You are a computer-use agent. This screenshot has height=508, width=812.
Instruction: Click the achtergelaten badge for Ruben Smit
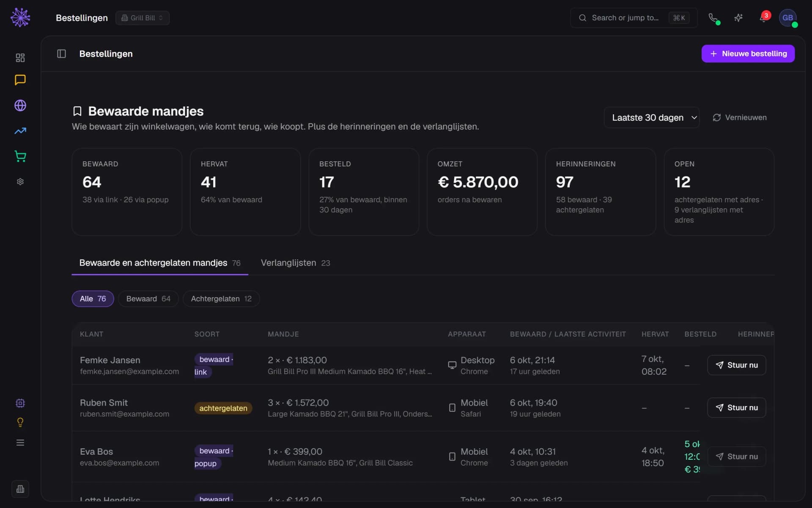click(223, 408)
